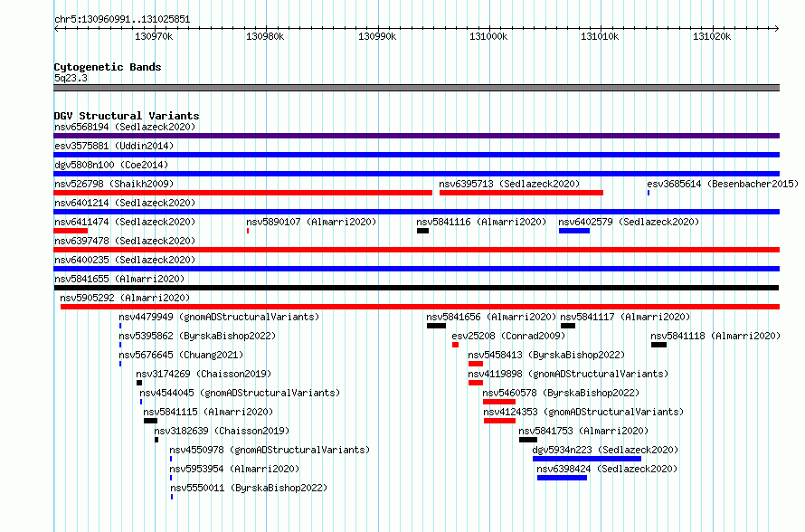Click the red bar under nsv4124353
Screen dimensions: 805x532
pos(499,421)
